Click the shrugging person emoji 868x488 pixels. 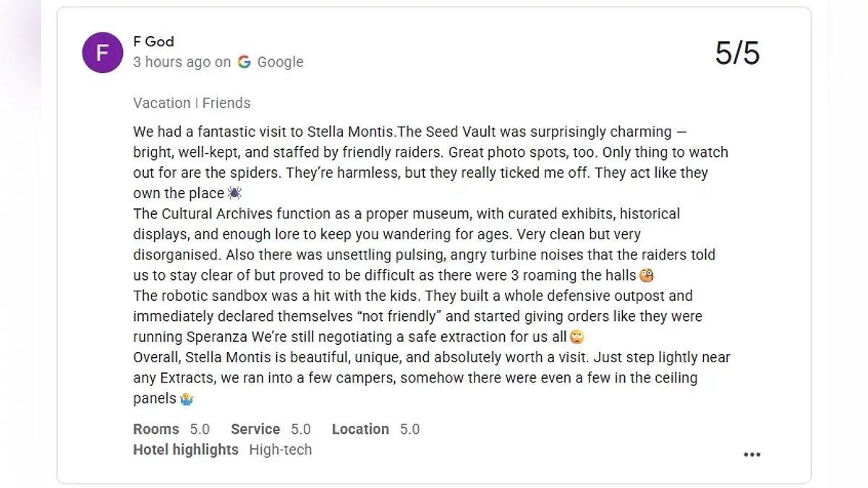click(187, 398)
